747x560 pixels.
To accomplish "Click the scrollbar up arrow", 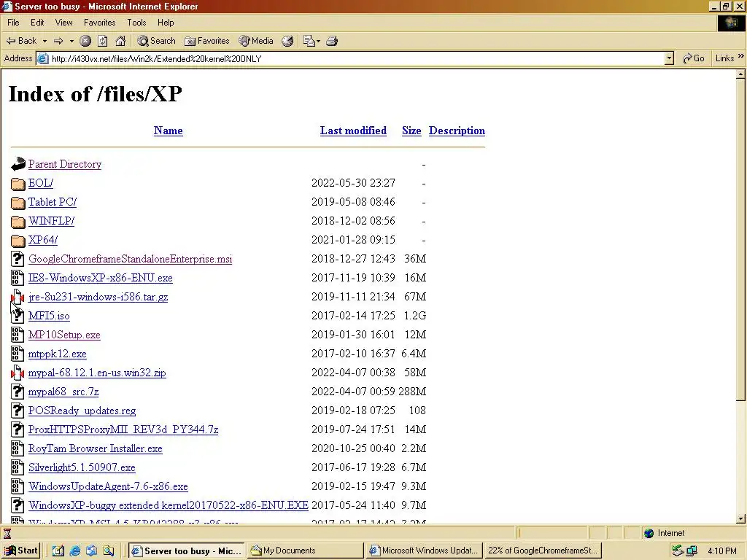I will [x=740, y=74].
